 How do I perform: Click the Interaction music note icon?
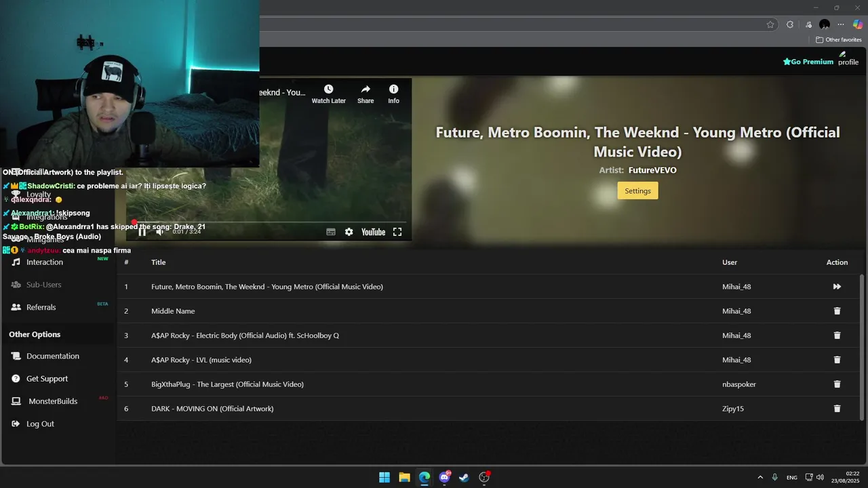tap(16, 262)
